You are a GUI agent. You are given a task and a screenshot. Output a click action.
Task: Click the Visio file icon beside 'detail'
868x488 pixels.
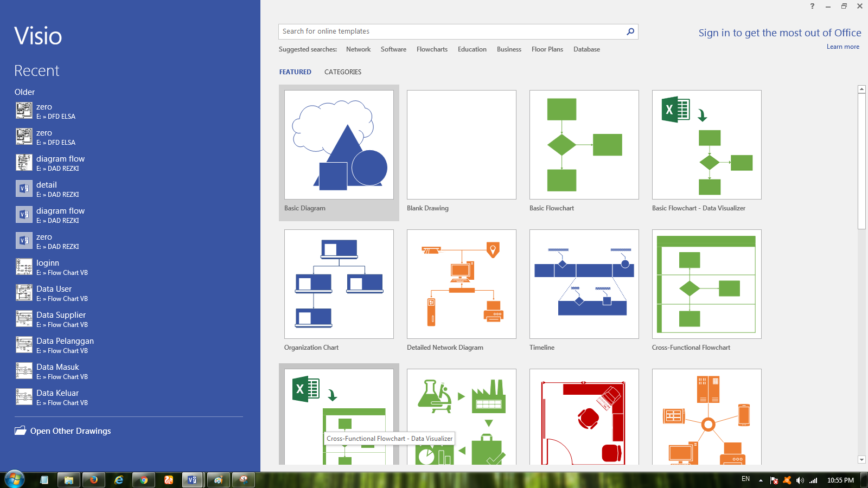pos(24,189)
